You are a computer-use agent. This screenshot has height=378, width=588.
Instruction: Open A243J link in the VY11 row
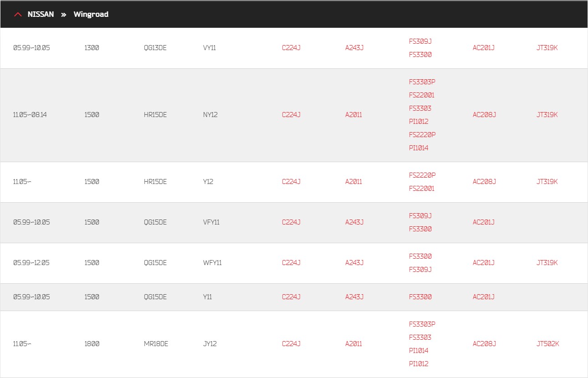(x=354, y=48)
